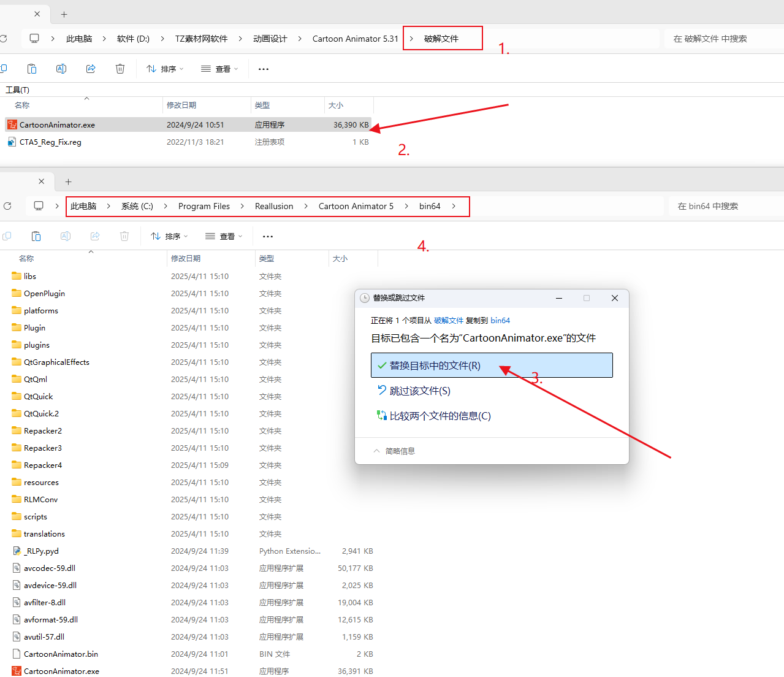Open the more options ellipsis in the bin64 window toolbar
Viewport: 784px width, 677px height.
[268, 237]
